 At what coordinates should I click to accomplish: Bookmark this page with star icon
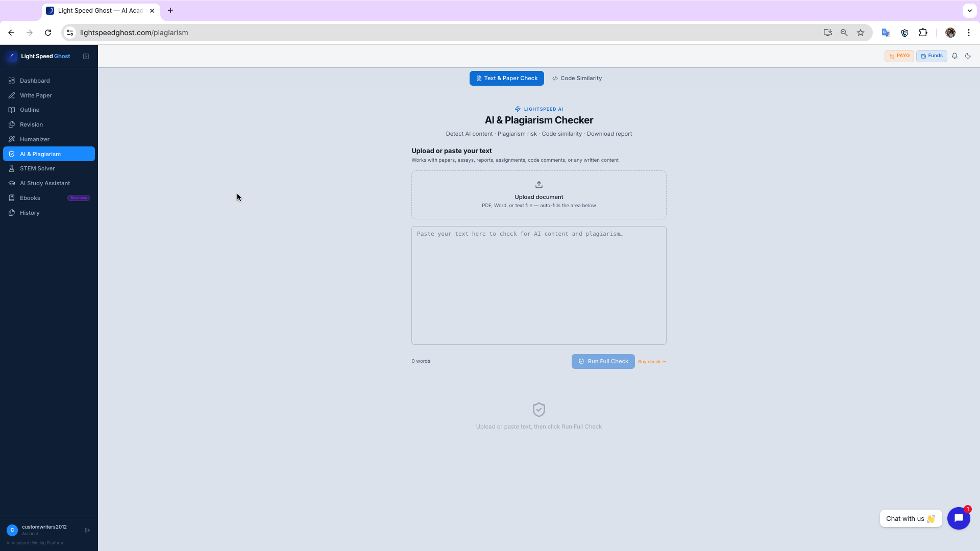tap(861, 33)
